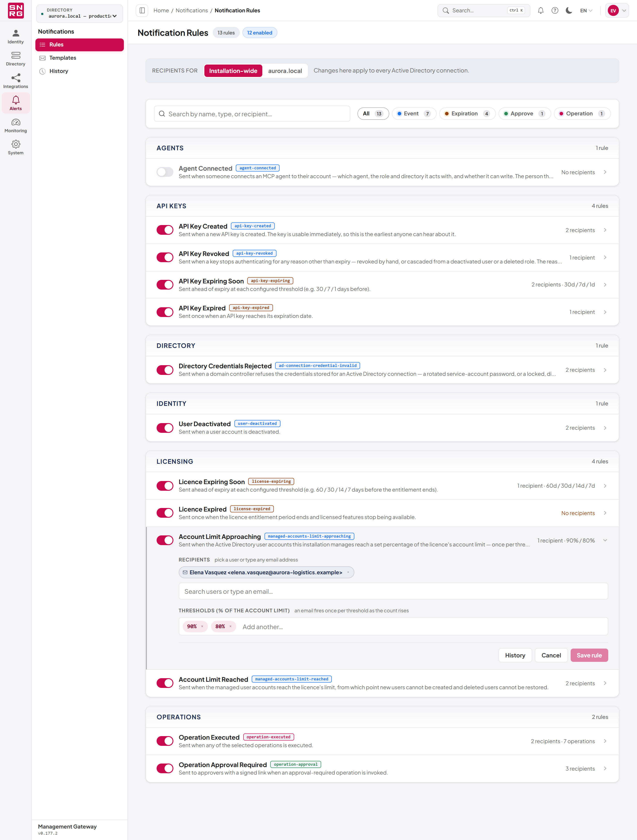Focus rule search by name field
The width and height of the screenshot is (637, 840).
(x=252, y=114)
